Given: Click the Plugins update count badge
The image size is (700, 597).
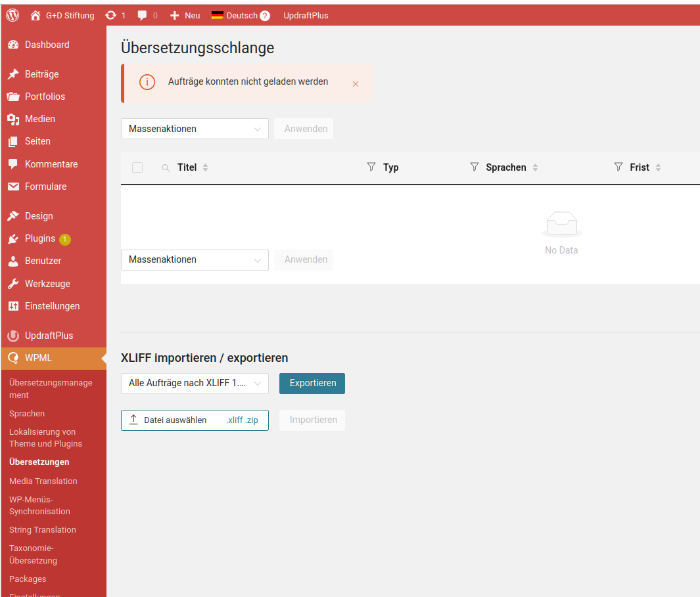Looking at the screenshot, I should 64,240.
